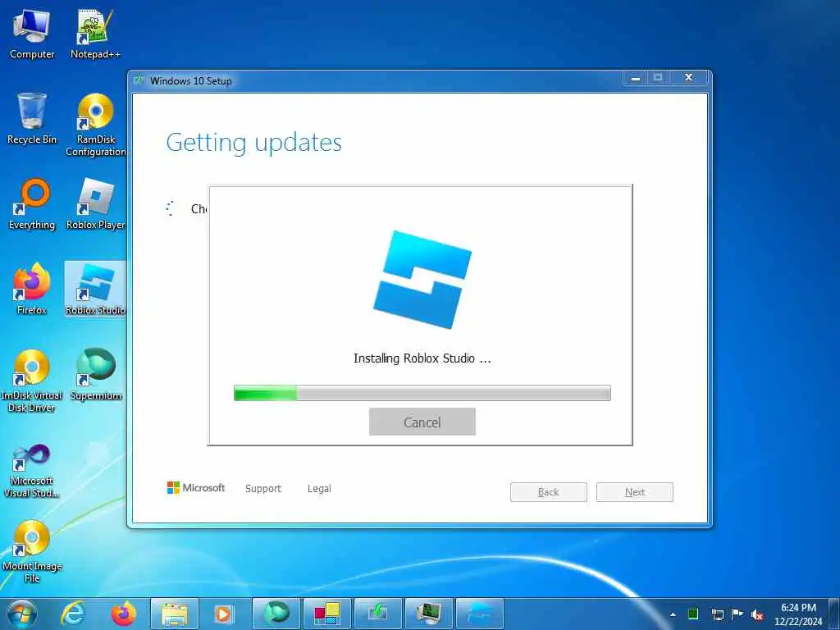
Task: Switch to Windows 10 Setup taskbar button
Action: pos(377,614)
